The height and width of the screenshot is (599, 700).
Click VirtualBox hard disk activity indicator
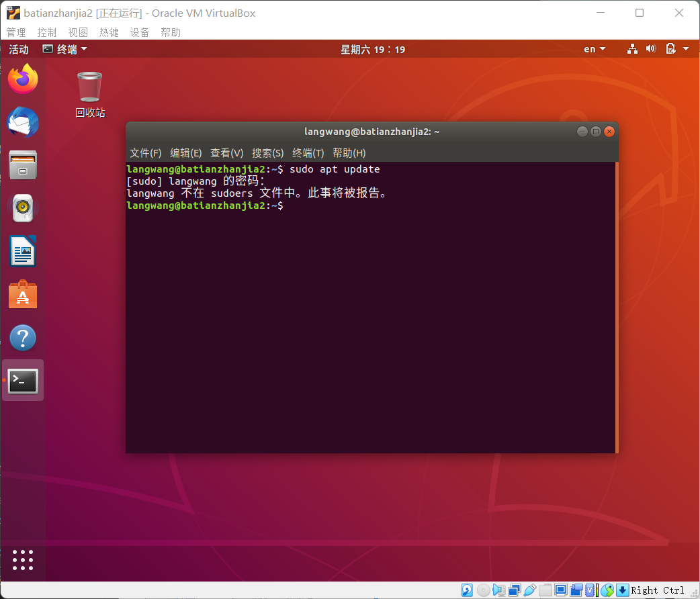point(467,590)
